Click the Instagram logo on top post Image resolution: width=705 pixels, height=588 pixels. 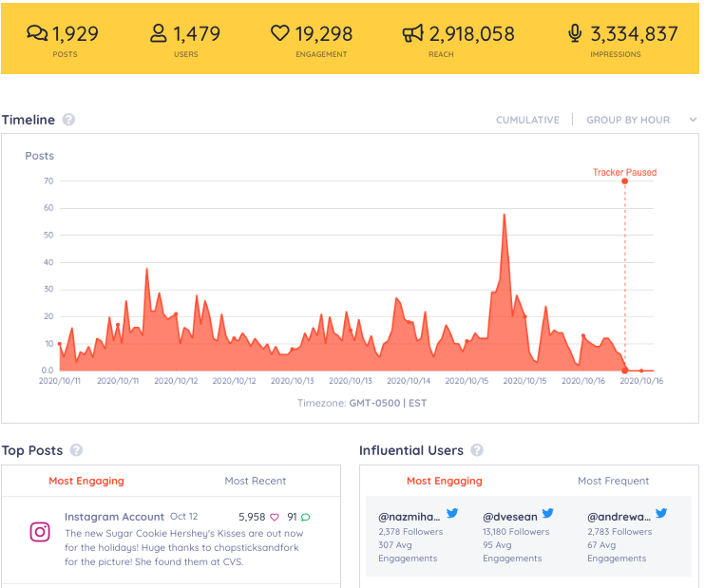point(40,532)
